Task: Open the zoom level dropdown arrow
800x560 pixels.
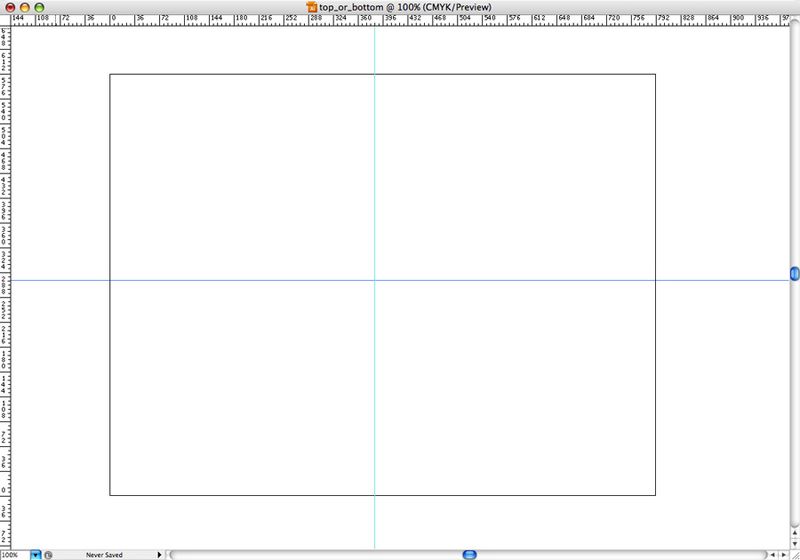Action: coord(36,554)
